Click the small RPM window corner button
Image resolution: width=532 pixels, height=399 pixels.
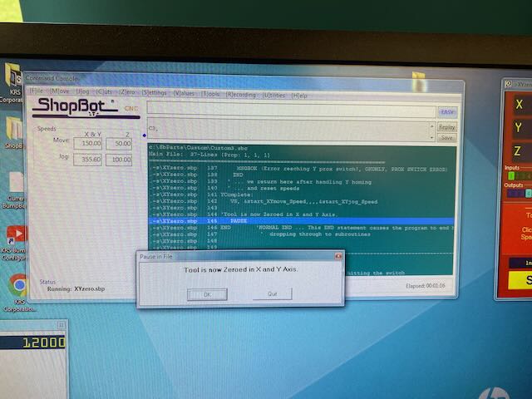click(x=61, y=325)
